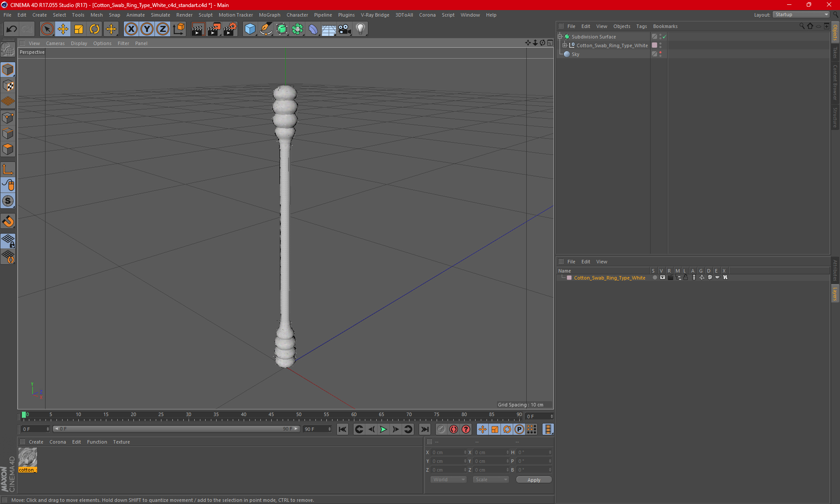Click the Apply coordinates button
The width and height of the screenshot is (840, 504).
pyautogui.click(x=534, y=480)
